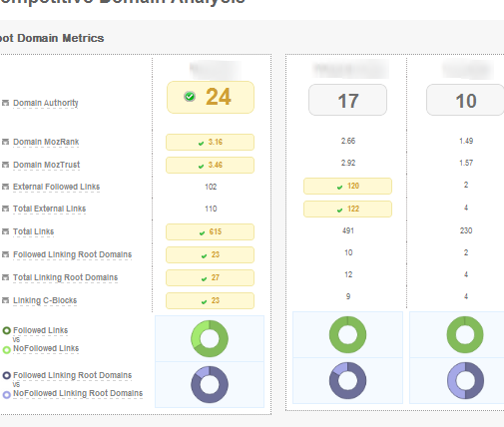Click the Followed Links chart label
This screenshot has width=504, height=427.
[x=40, y=330]
